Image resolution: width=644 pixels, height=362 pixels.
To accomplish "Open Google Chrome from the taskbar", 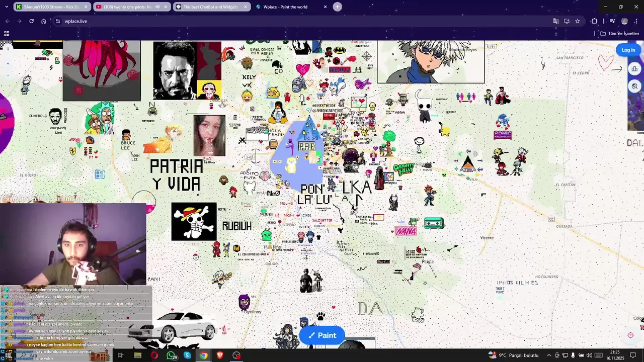I will click(203, 355).
